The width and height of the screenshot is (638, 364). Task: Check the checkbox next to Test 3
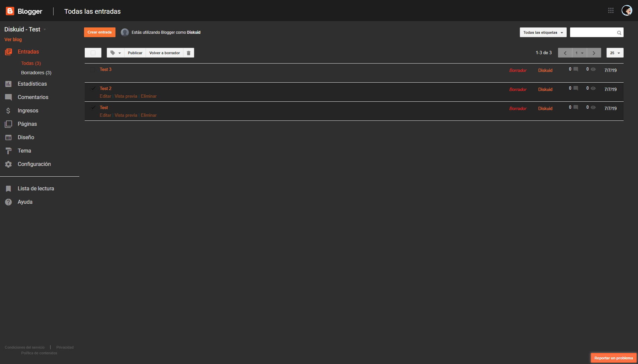[93, 70]
